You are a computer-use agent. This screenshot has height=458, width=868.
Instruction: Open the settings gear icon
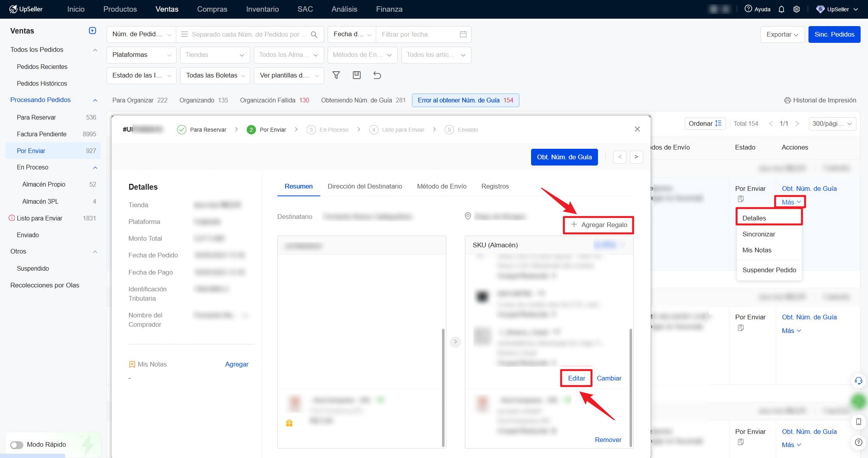(796, 9)
